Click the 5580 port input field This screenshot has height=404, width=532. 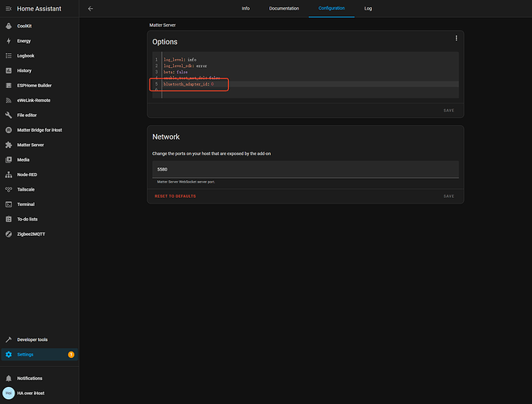click(x=306, y=169)
